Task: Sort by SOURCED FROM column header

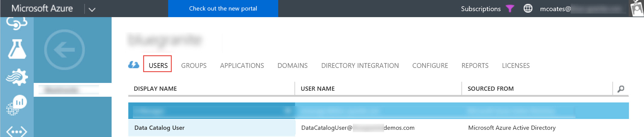Action: click(x=491, y=89)
